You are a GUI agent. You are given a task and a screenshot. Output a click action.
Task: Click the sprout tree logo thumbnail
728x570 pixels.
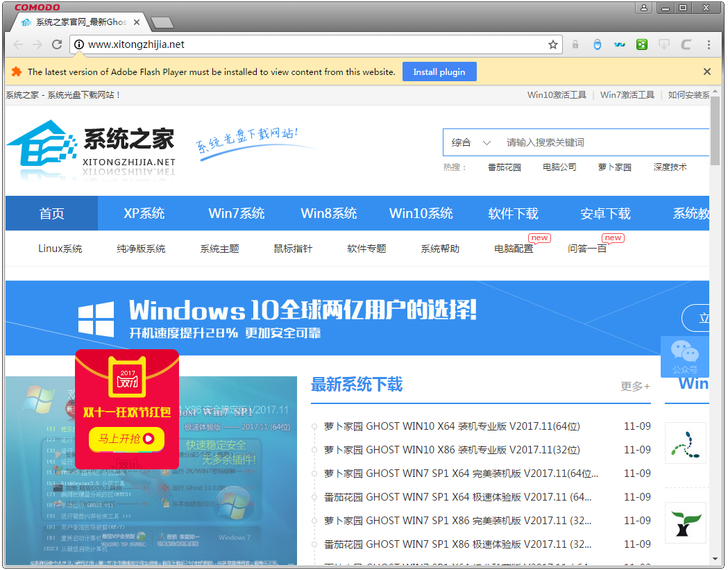686,523
